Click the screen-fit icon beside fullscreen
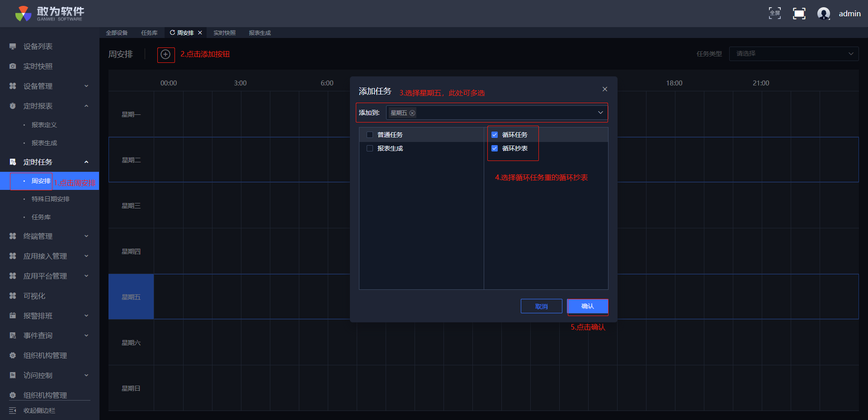This screenshot has width=868, height=420. (799, 14)
